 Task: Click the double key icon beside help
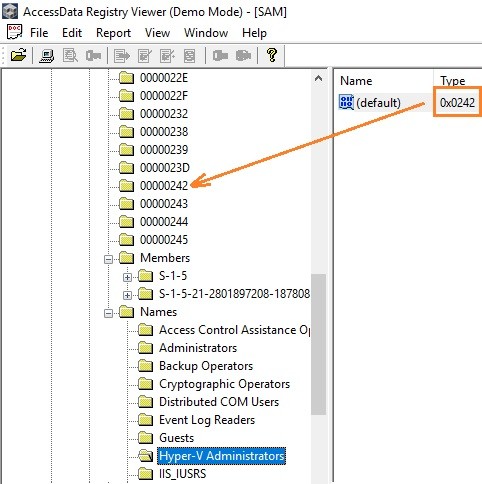[243, 55]
